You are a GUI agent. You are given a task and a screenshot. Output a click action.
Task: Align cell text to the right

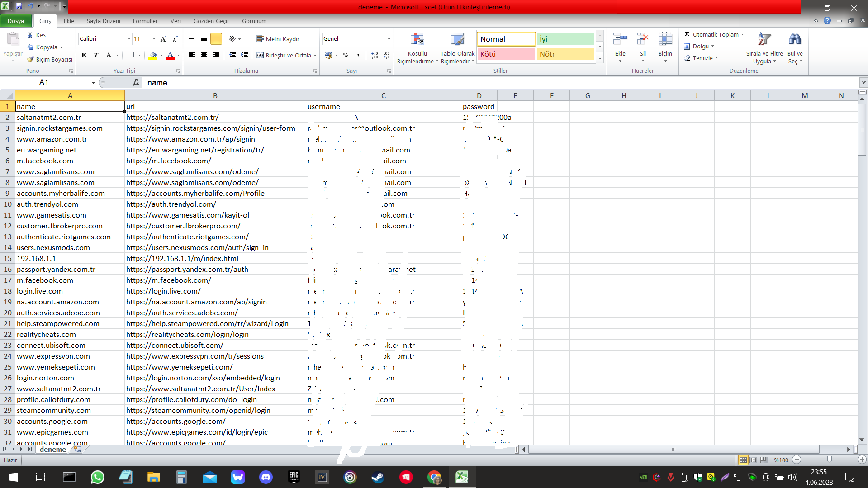click(x=216, y=55)
